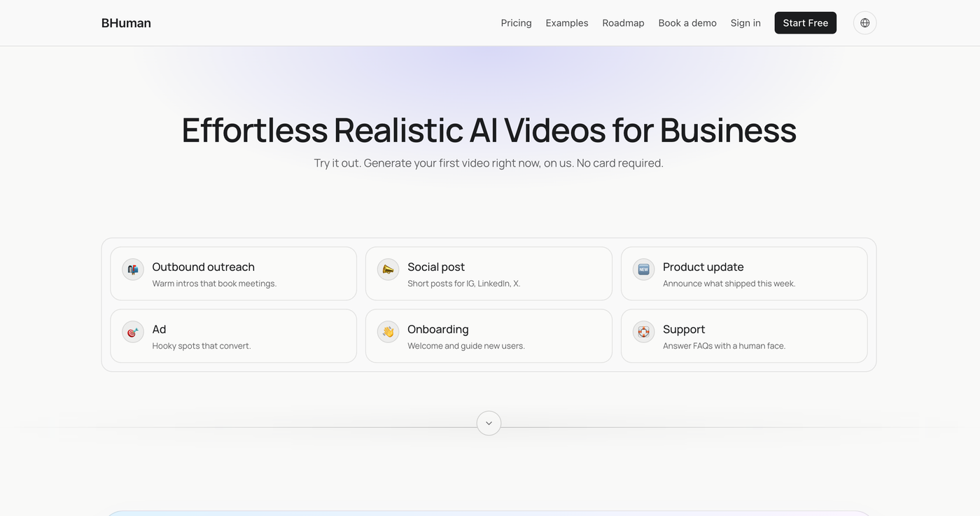Expand section with the circular chevron-down button

pos(489,423)
